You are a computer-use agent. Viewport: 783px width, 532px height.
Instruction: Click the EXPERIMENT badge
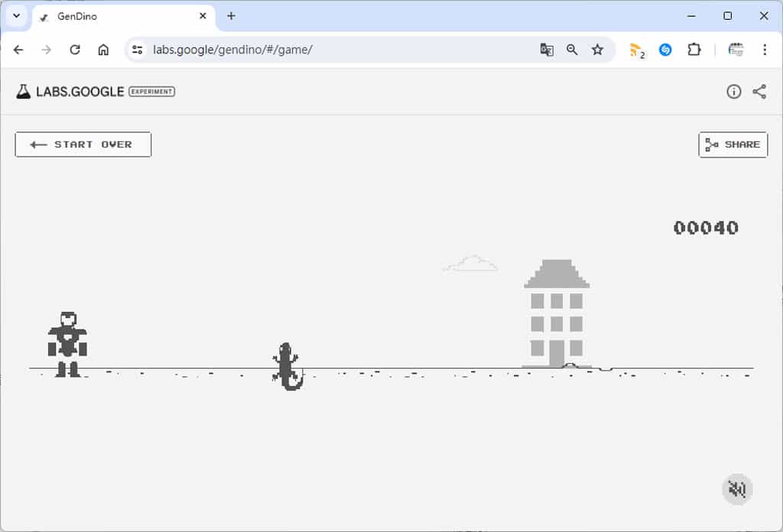[152, 91]
